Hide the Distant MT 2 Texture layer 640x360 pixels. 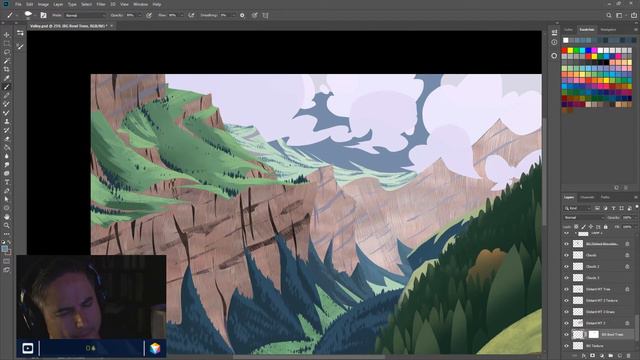(x=566, y=300)
